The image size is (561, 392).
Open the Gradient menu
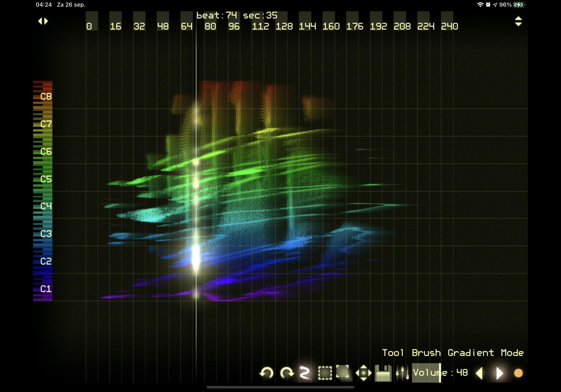click(471, 353)
